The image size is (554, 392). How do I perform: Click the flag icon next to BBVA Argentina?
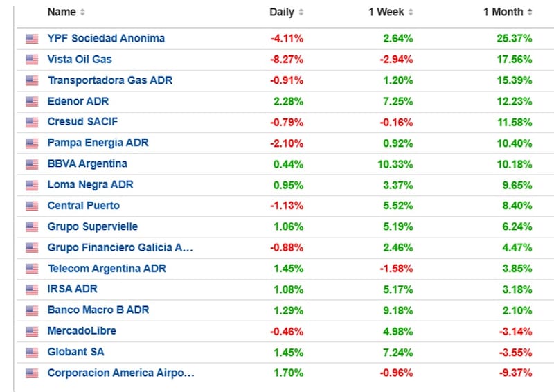[x=32, y=164]
